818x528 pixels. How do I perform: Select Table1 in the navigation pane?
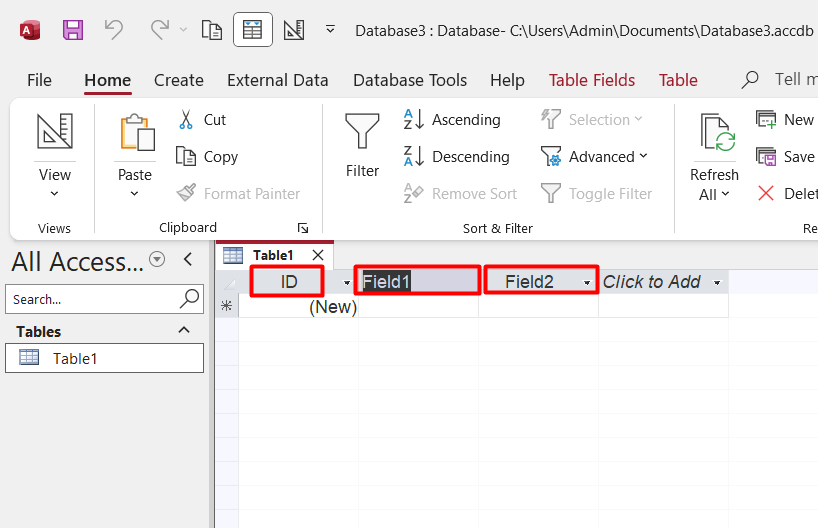pyautogui.click(x=104, y=358)
